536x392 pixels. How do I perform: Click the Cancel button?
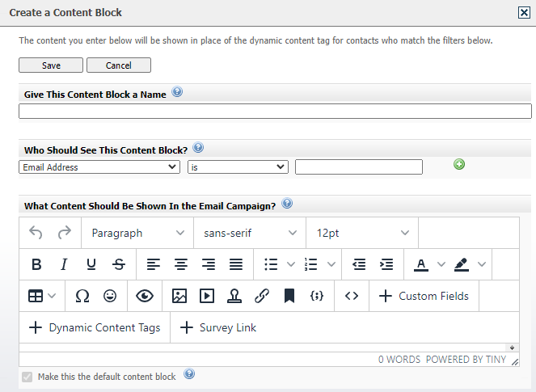coord(119,65)
